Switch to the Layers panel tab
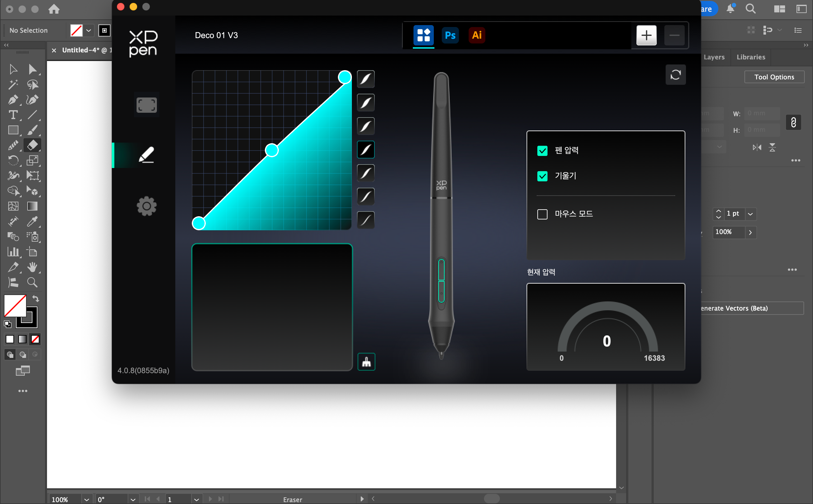The image size is (813, 504). (x=714, y=57)
